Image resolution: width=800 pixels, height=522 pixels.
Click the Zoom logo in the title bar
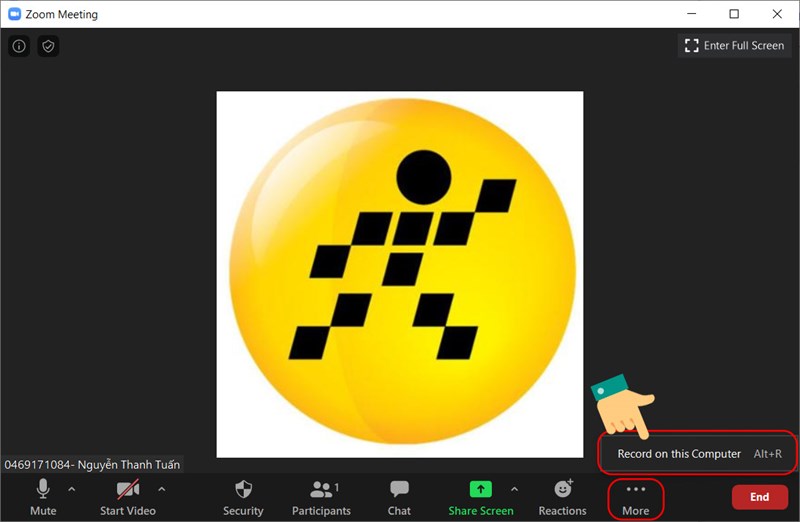pos(15,14)
